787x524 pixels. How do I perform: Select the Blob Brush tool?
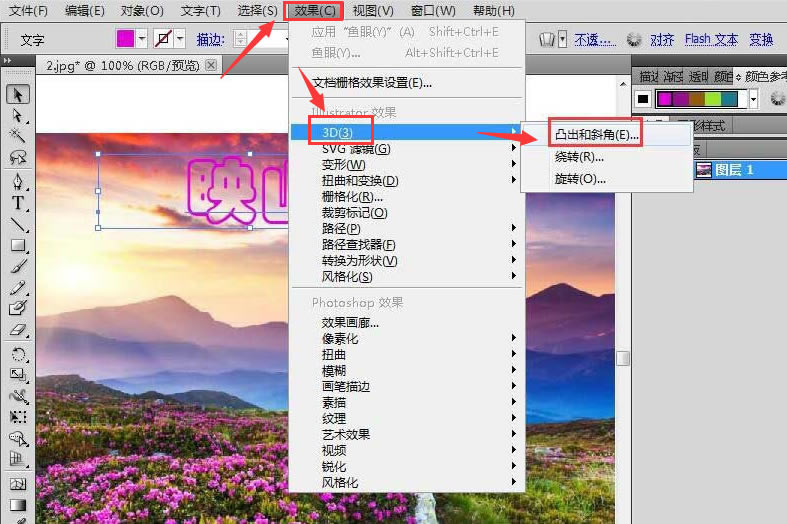[x=18, y=308]
